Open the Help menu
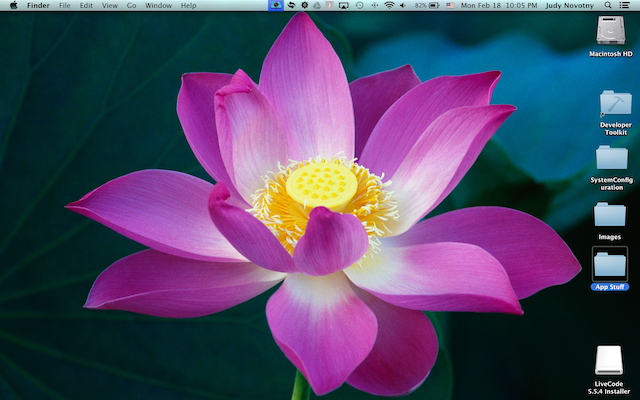Viewport: 640px width, 400px height. 189,5
